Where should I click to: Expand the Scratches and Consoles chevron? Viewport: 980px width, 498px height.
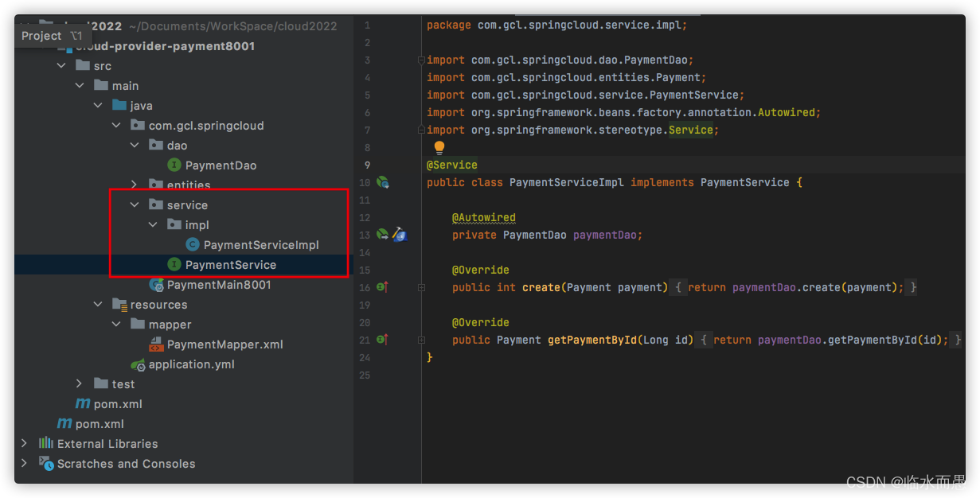(25, 464)
